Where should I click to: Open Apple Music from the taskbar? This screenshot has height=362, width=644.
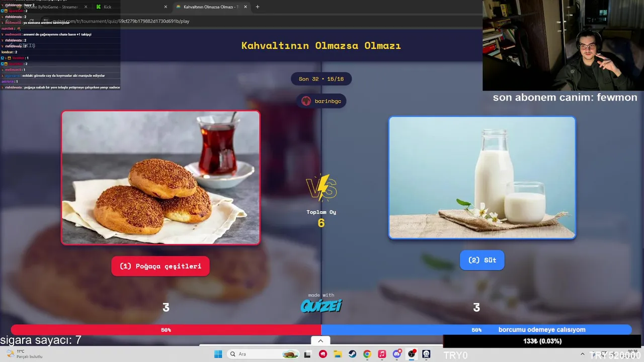382,354
